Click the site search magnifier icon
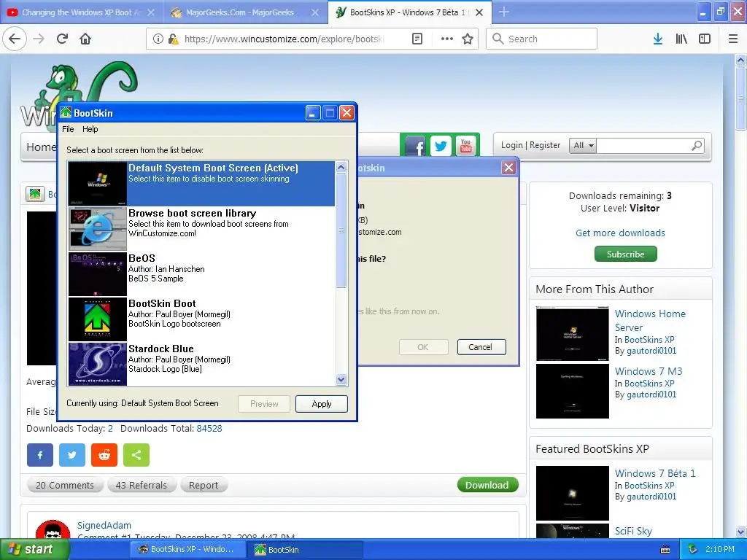 pyautogui.click(x=697, y=145)
